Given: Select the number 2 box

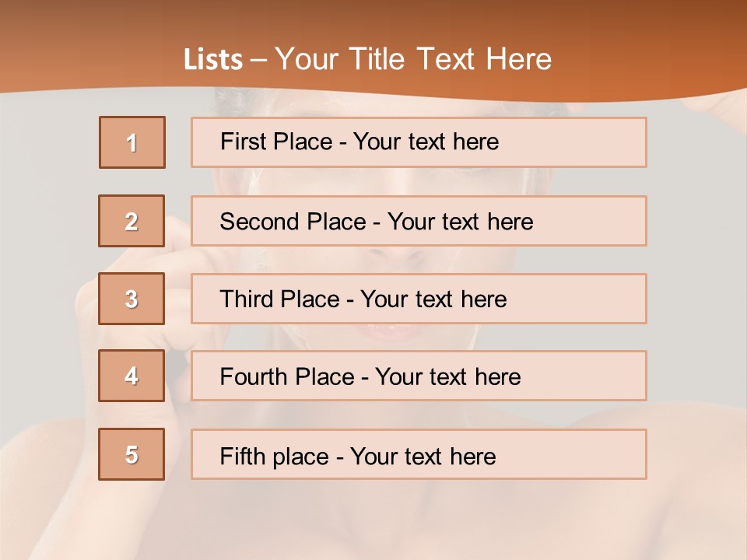Looking at the screenshot, I should [132, 221].
